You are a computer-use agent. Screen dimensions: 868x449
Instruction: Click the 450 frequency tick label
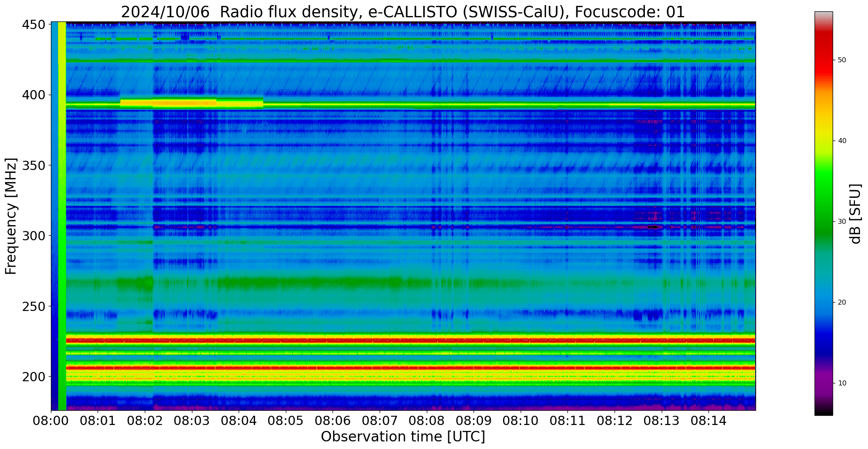[34, 25]
